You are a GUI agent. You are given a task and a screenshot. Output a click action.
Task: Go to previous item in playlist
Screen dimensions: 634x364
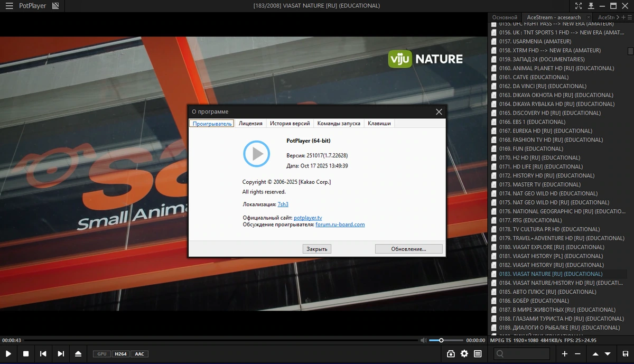(x=43, y=353)
